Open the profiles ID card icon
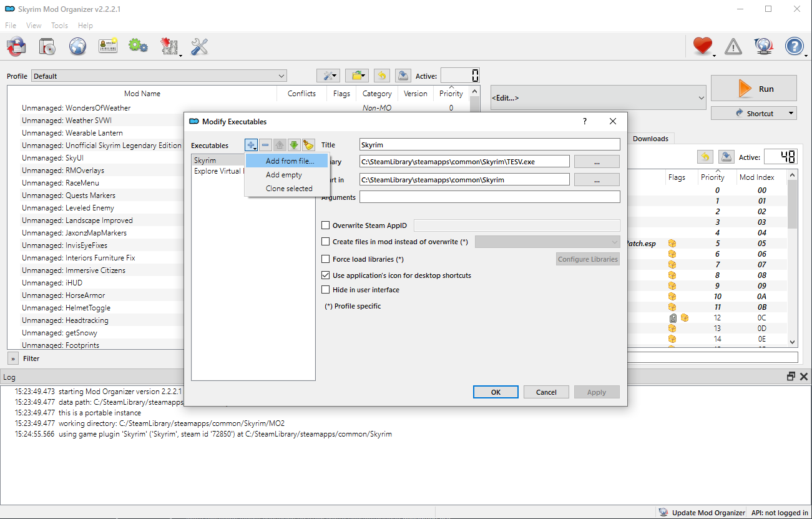This screenshot has width=812, height=519. pyautogui.click(x=108, y=46)
